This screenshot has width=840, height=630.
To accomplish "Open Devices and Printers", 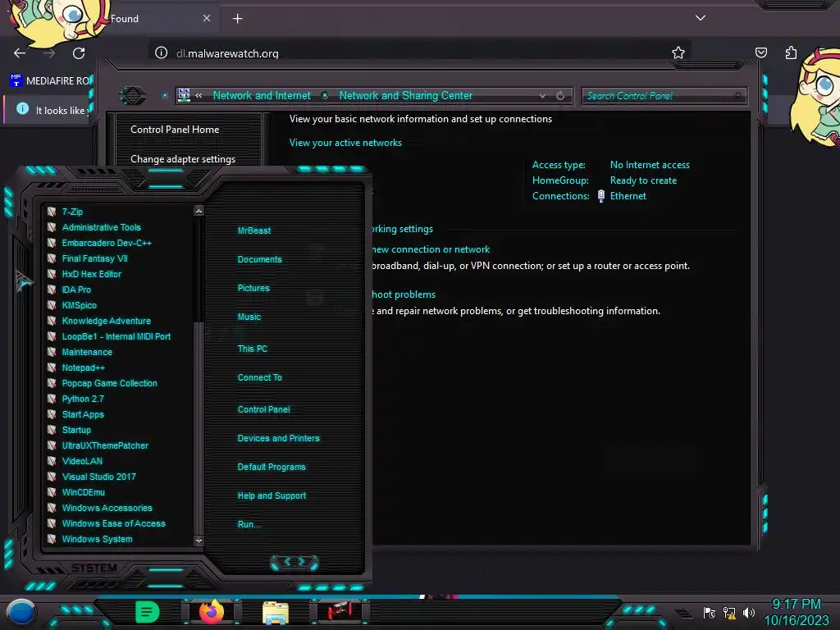I will 279,438.
